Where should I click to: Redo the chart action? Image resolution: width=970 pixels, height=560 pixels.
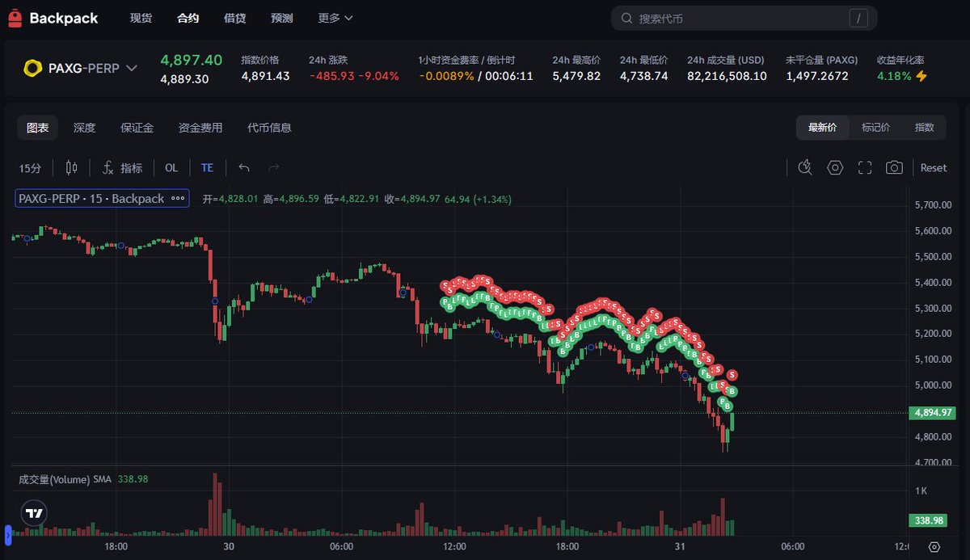coord(273,168)
